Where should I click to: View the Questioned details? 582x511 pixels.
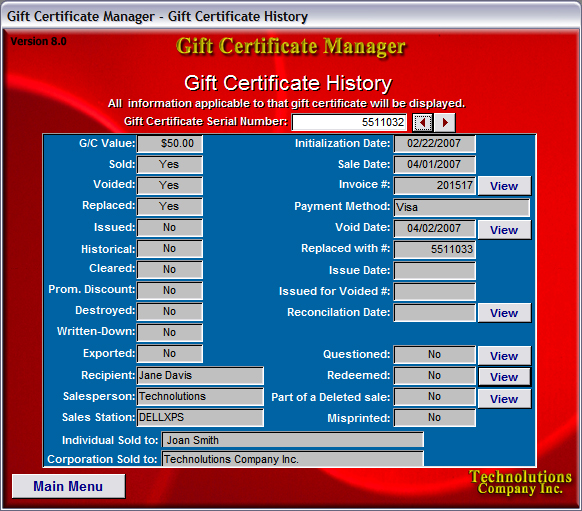[x=504, y=356]
